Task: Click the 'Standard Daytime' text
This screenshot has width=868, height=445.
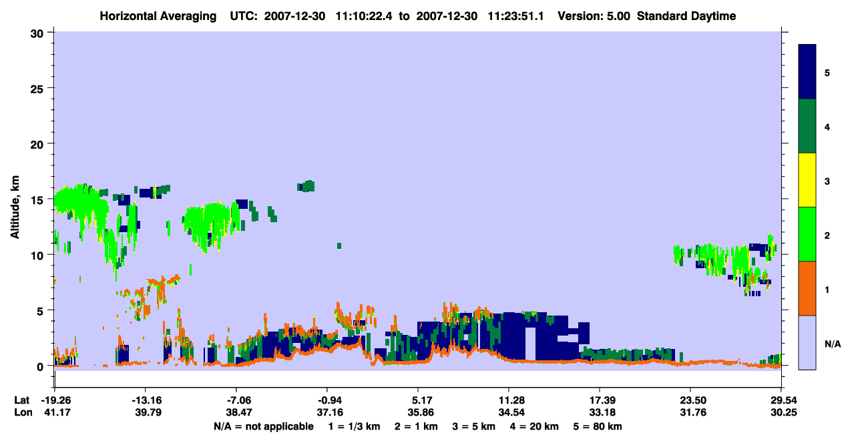Action: tap(686, 16)
